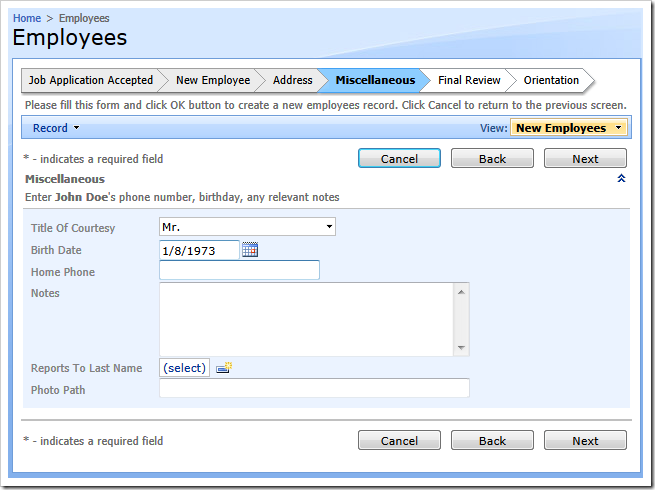655x490 pixels.
Task: Go to the Job Application Accepted step
Action: [90, 80]
